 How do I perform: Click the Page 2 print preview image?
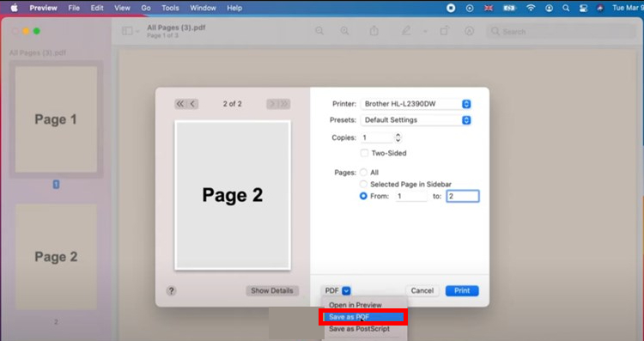233,195
